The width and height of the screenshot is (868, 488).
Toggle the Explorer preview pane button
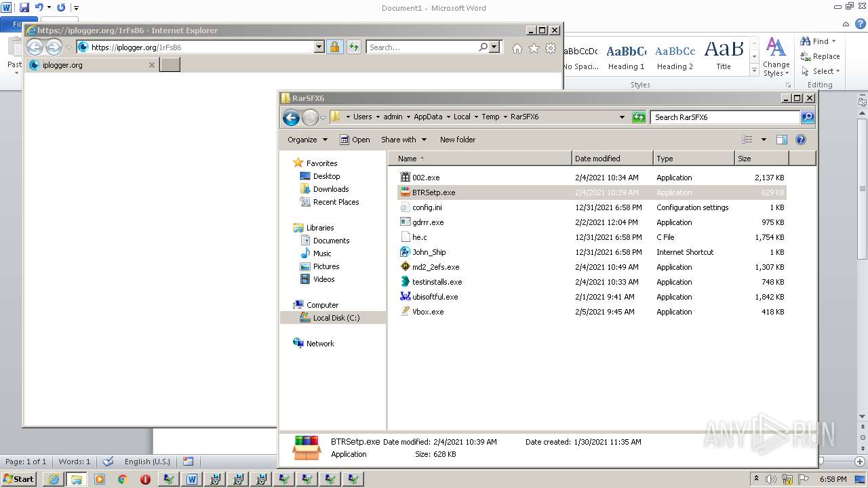pyautogui.click(x=782, y=140)
